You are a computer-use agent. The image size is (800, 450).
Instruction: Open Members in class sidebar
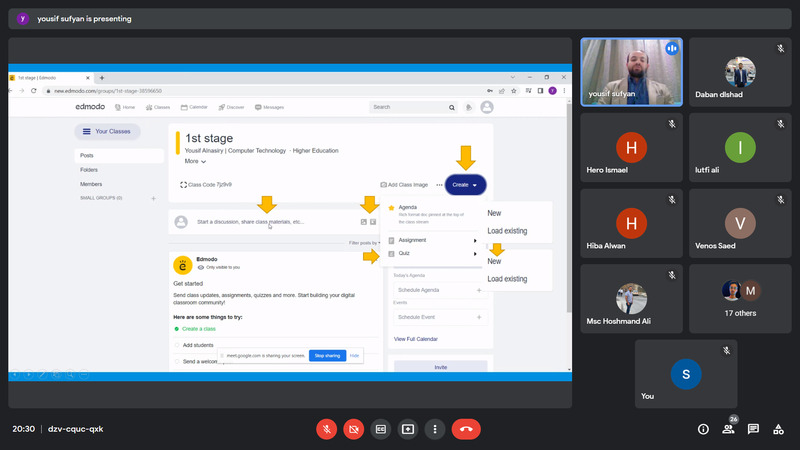(x=91, y=184)
